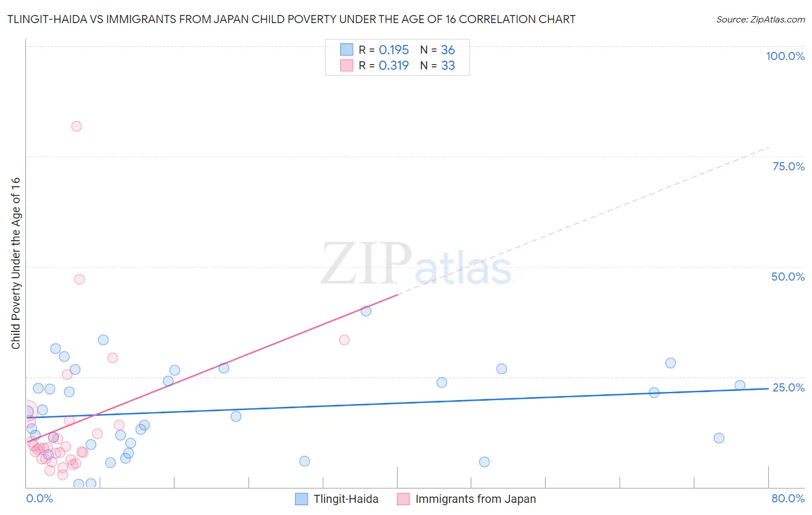This screenshot has height=515, width=812.
Task: Open the Source: ZipAtlas.com link
Action: click(x=761, y=20)
